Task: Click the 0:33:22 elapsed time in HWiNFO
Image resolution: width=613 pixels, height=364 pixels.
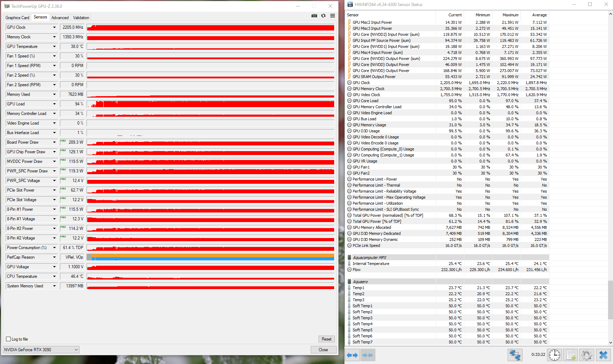Action: 538,354
